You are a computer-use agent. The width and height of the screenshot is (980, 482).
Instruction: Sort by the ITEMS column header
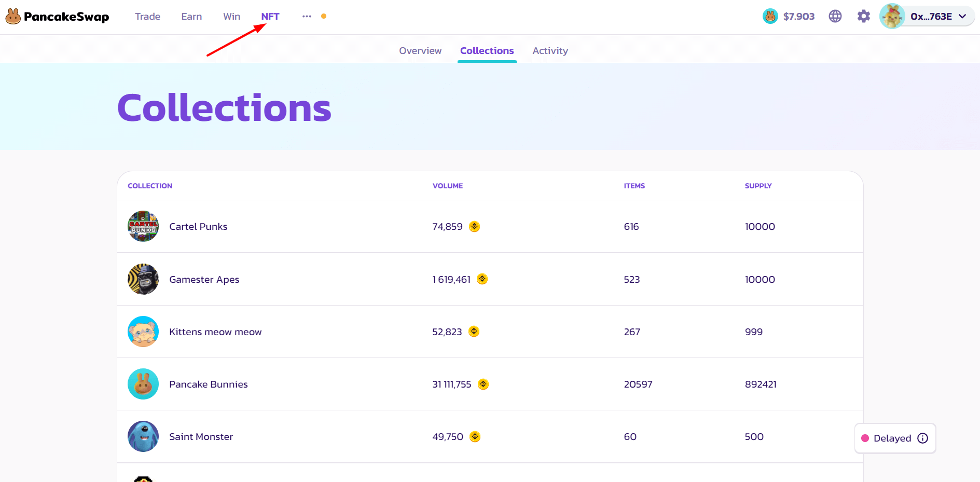[634, 186]
